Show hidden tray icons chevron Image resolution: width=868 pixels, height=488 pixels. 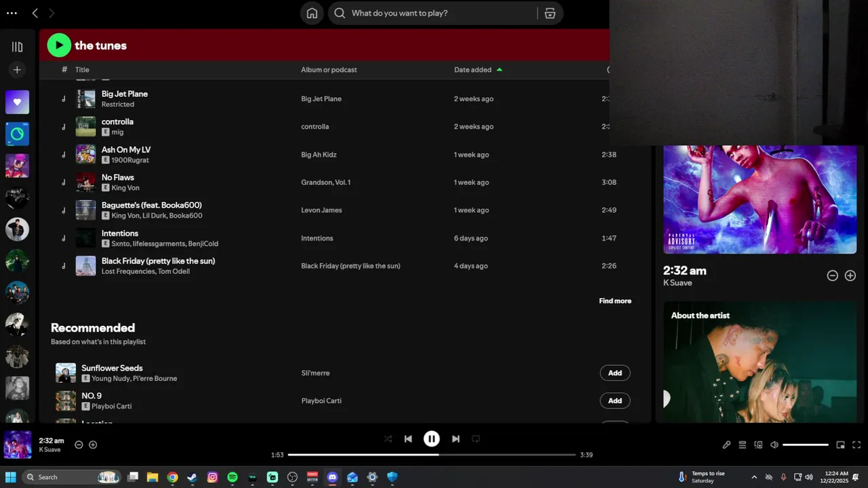coord(754,477)
